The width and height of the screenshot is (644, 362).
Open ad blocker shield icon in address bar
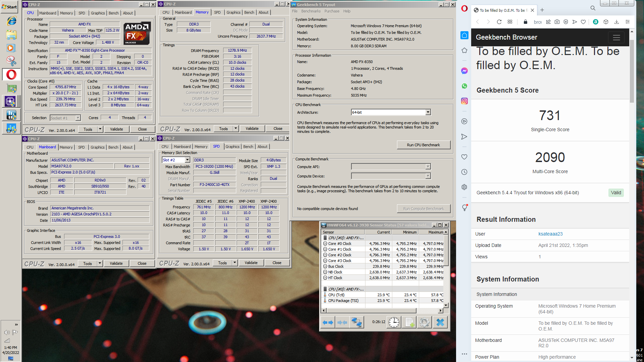coord(566,22)
